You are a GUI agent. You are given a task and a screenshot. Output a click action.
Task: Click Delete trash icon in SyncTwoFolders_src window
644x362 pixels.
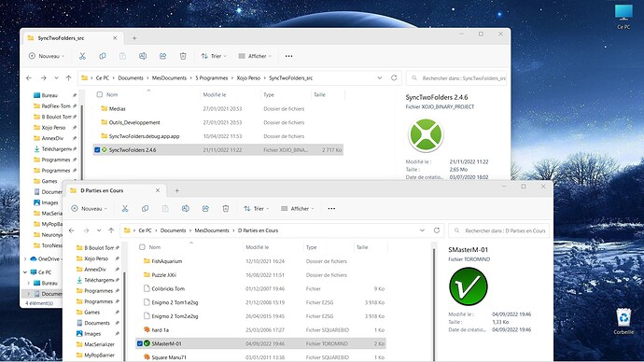tap(183, 56)
